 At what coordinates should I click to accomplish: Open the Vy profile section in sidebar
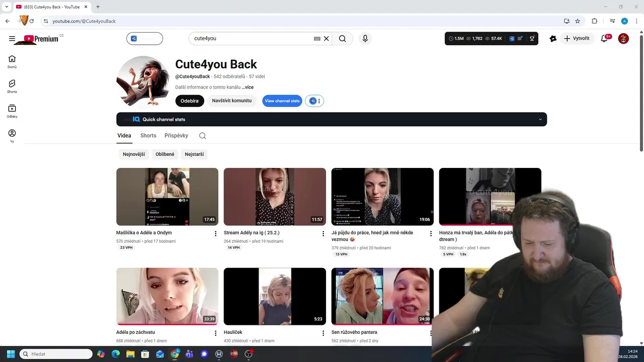click(12, 136)
